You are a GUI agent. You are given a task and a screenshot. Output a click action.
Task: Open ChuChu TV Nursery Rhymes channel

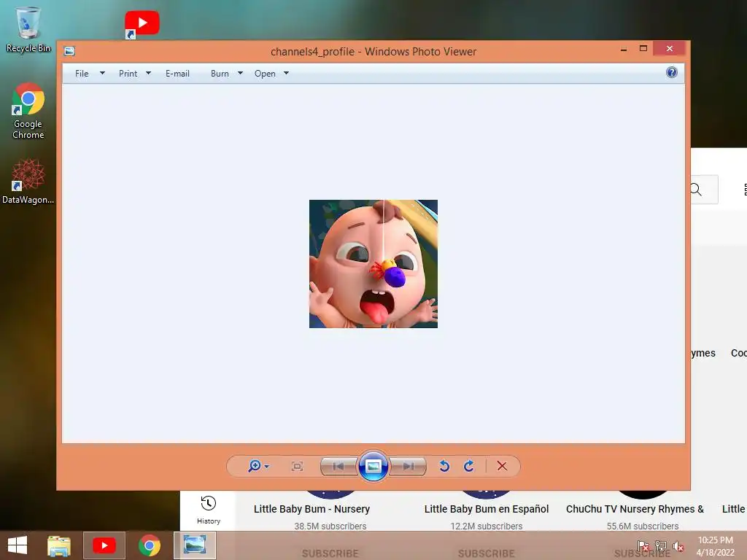(x=635, y=508)
